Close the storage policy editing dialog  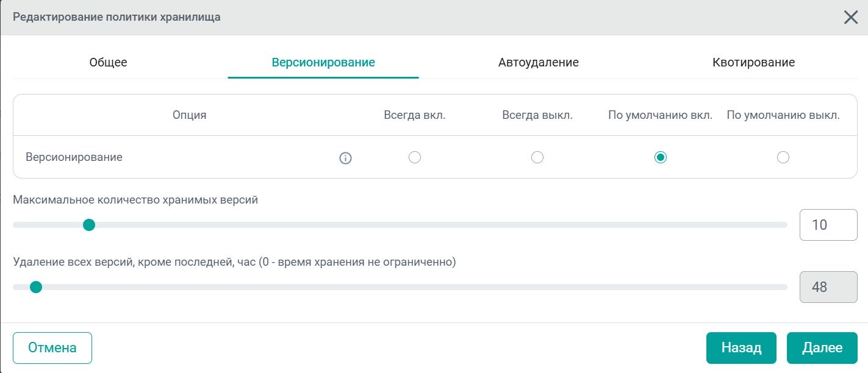coord(851,17)
